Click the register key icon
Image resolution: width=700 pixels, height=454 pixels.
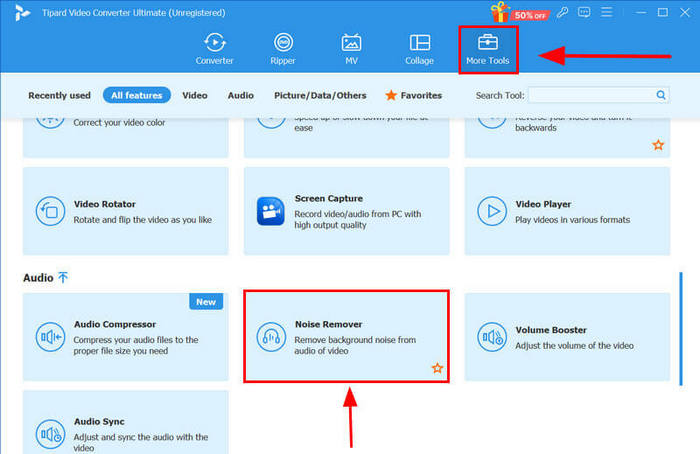coord(562,12)
